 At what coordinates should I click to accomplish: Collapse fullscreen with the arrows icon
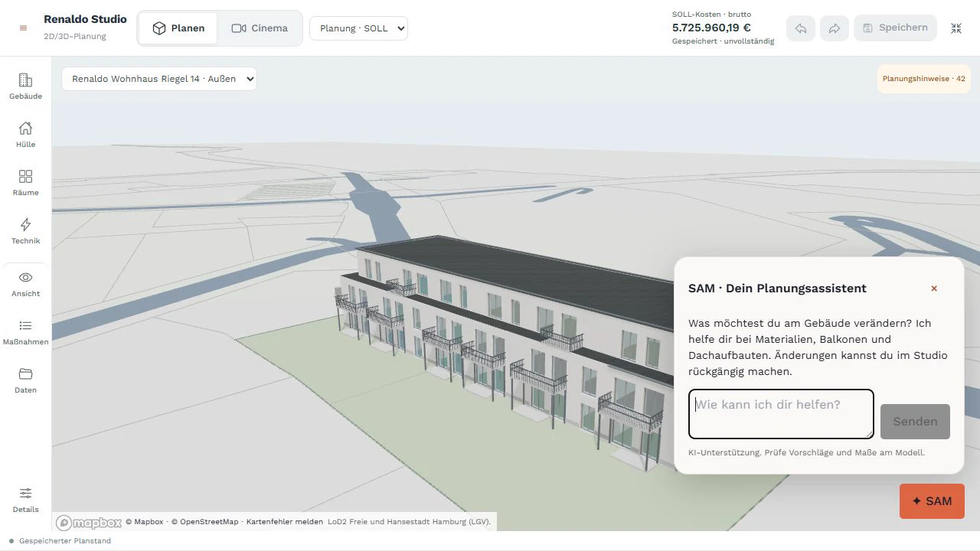pos(956,28)
